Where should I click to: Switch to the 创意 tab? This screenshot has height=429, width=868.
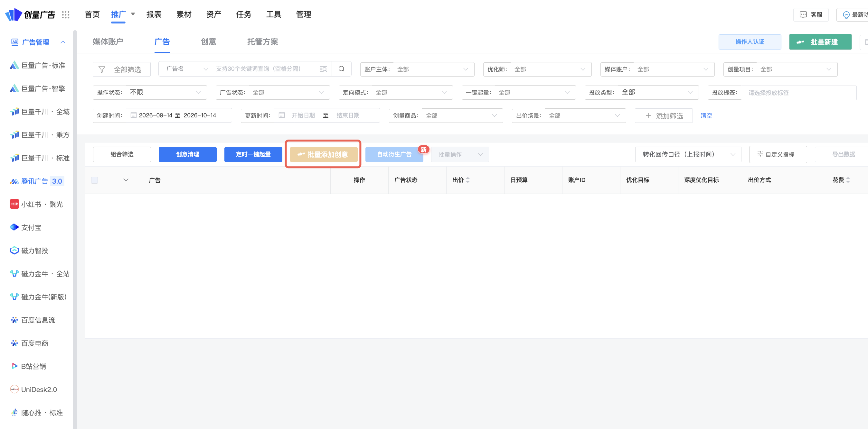[208, 42]
